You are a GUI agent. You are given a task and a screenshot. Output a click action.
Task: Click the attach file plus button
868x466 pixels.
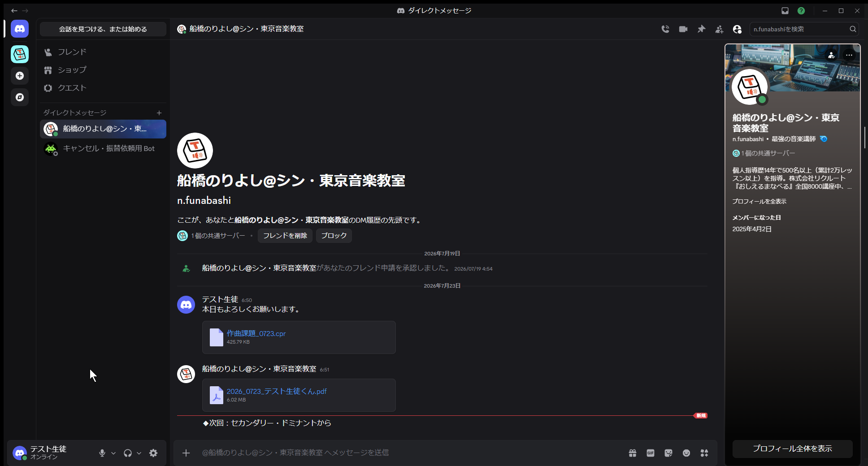tap(186, 453)
